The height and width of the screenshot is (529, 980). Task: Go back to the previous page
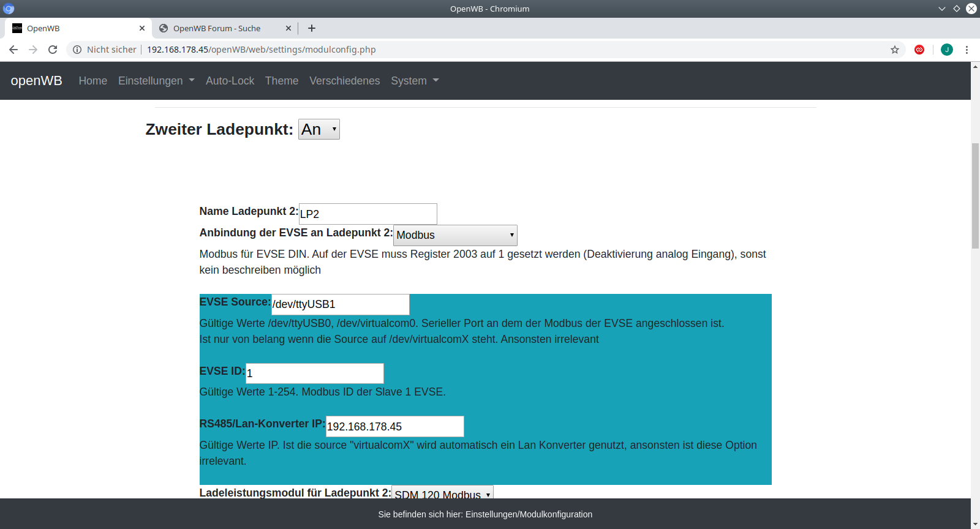[x=13, y=50]
